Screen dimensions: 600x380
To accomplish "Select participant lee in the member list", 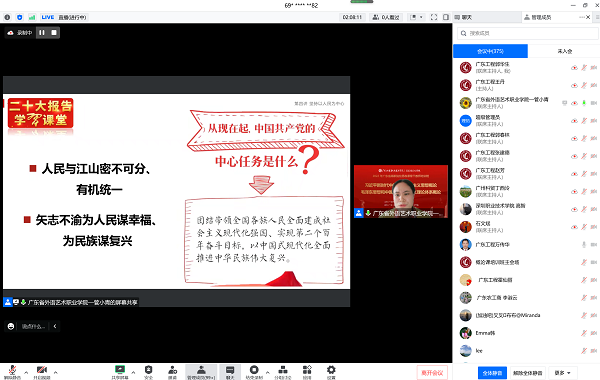I will [x=526, y=351].
